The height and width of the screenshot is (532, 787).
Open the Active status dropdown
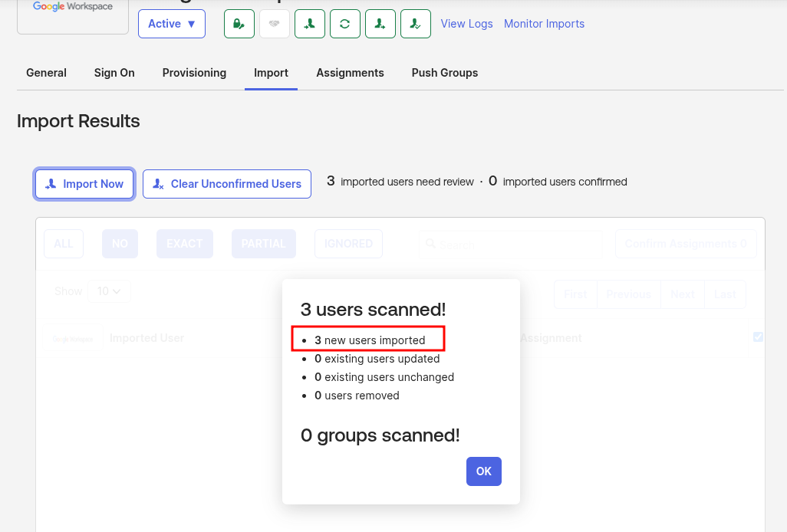172,24
